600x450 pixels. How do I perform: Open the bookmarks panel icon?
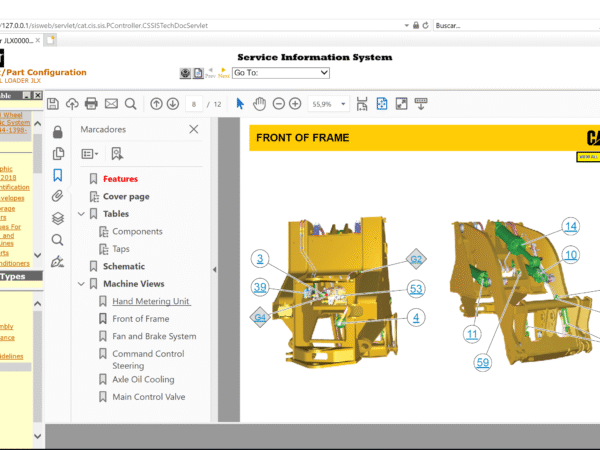tap(57, 175)
